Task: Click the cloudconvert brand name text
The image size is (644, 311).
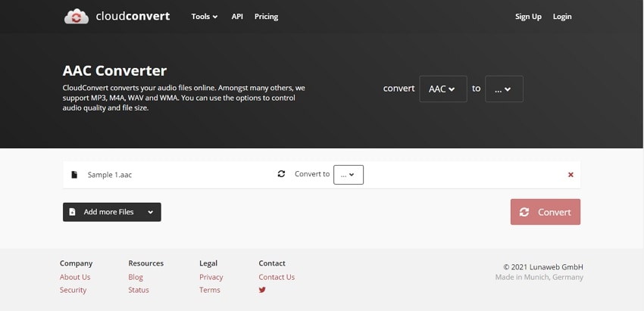Action: point(133,17)
